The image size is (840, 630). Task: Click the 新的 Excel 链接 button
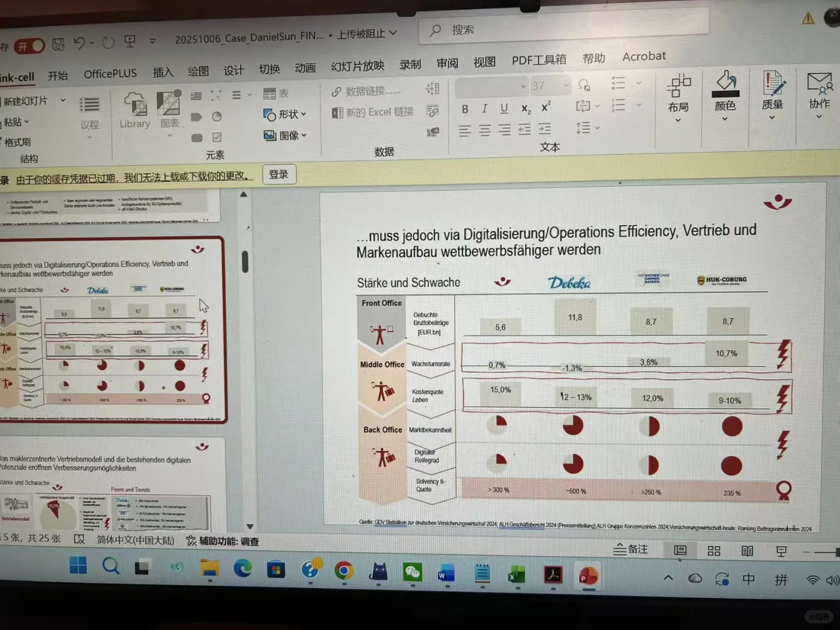pyautogui.click(x=372, y=111)
